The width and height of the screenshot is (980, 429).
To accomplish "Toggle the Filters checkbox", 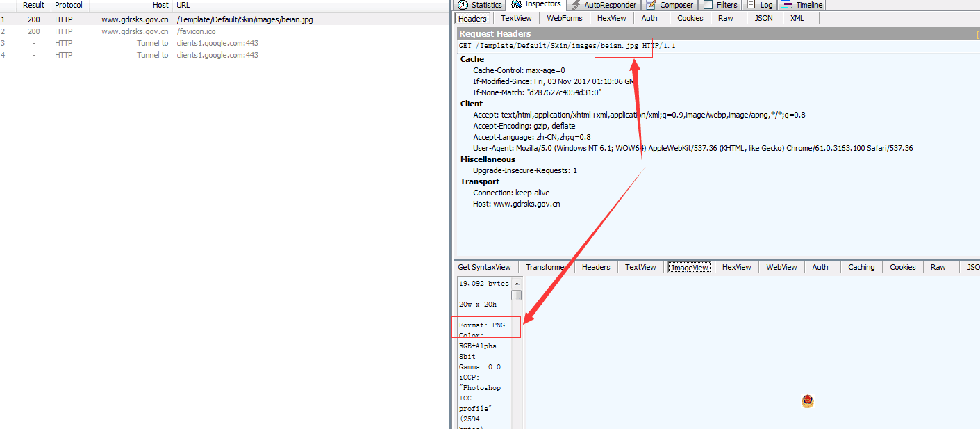I will (x=708, y=5).
